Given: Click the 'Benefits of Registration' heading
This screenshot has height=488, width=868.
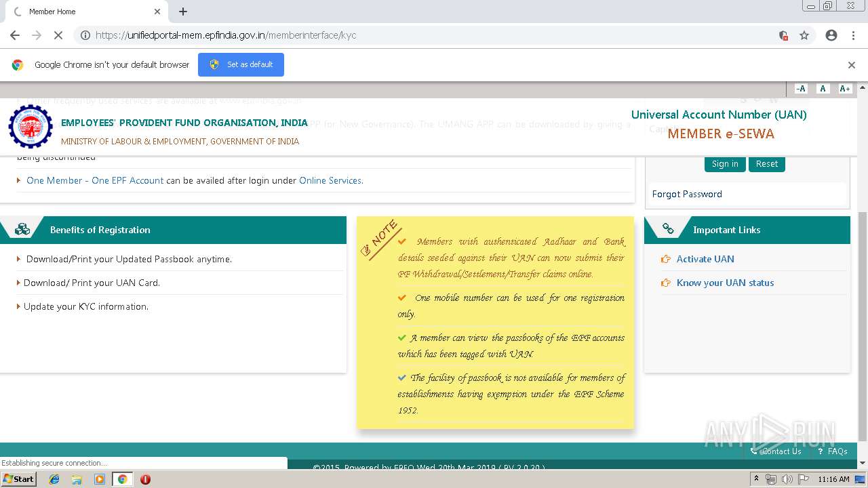Looking at the screenshot, I should pyautogui.click(x=100, y=230).
